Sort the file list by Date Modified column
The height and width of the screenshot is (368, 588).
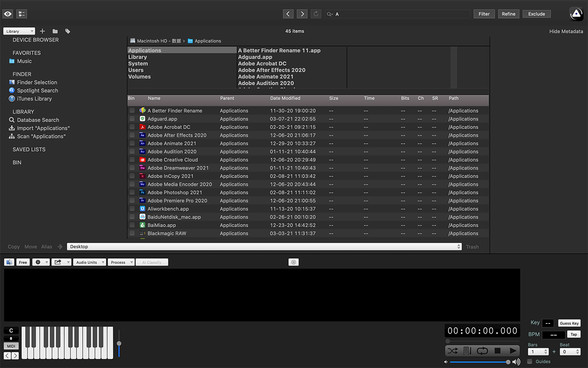coord(285,99)
